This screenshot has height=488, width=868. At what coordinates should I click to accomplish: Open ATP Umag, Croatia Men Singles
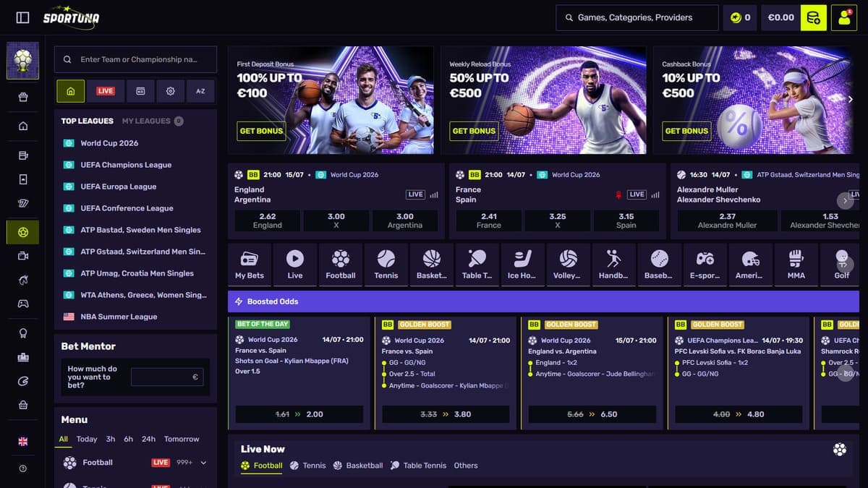tap(137, 273)
